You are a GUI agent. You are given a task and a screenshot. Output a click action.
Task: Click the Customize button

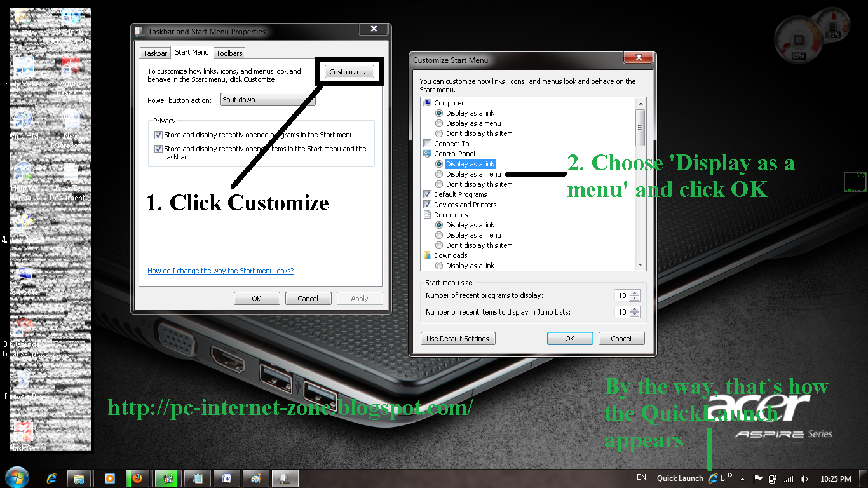[x=348, y=72]
